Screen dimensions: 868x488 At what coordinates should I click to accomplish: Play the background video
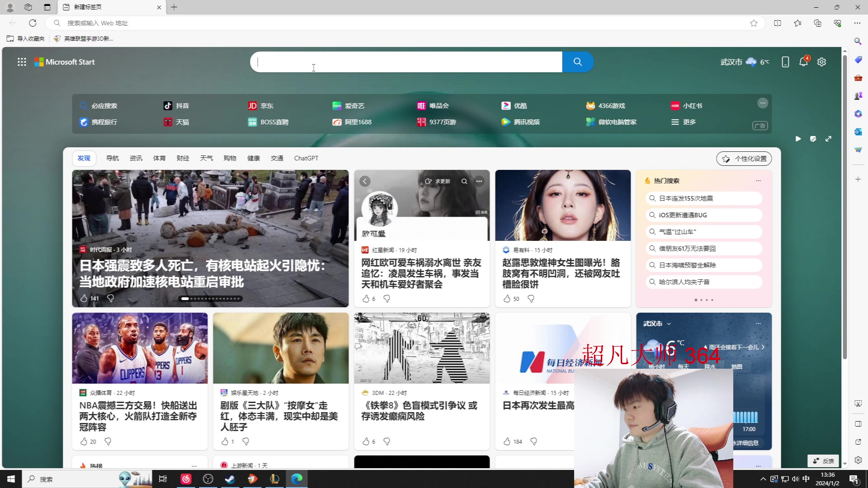tap(798, 139)
